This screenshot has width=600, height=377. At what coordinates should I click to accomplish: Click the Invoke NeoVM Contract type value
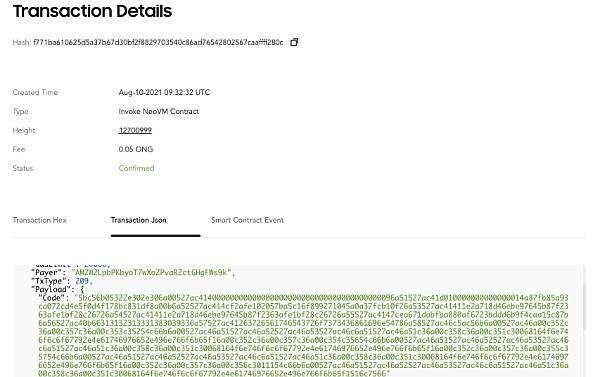158,111
